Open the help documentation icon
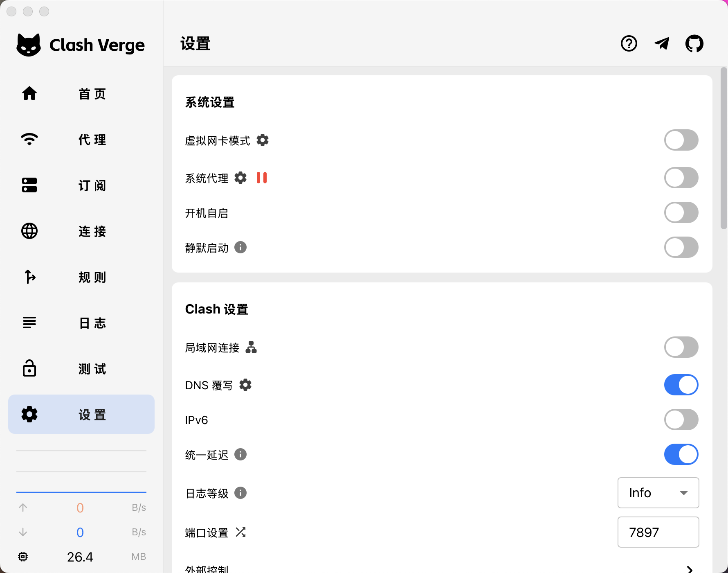 coord(629,43)
